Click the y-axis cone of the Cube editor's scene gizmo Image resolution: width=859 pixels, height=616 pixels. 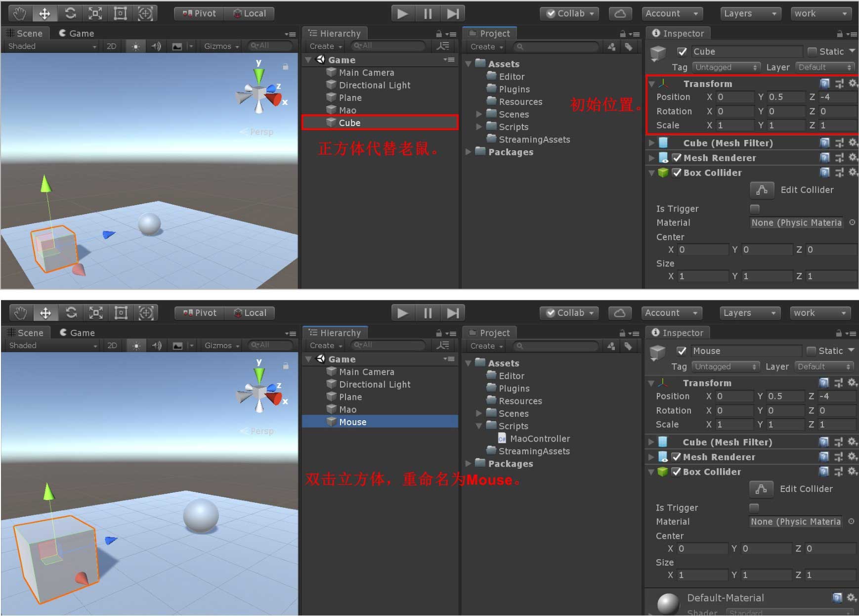tap(258, 76)
